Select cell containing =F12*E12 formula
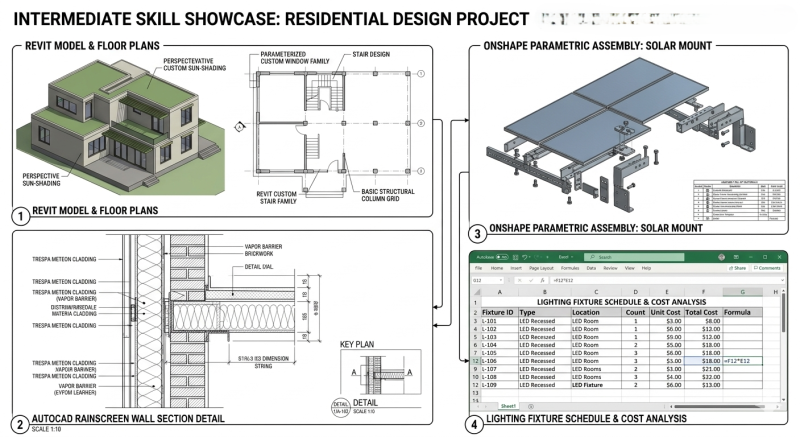Screen dimensions: 800x437 click(x=742, y=359)
